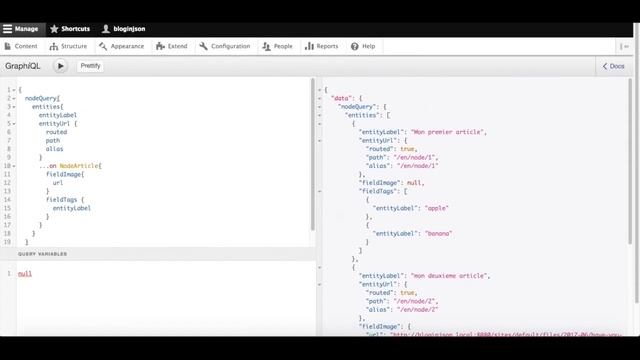The image size is (640, 360).
Task: Click routed field on query line 6
Action: tap(56, 132)
